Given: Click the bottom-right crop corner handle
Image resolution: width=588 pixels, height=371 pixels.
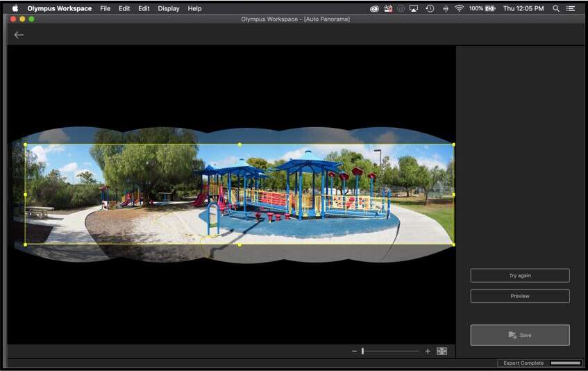Looking at the screenshot, I should coord(453,245).
